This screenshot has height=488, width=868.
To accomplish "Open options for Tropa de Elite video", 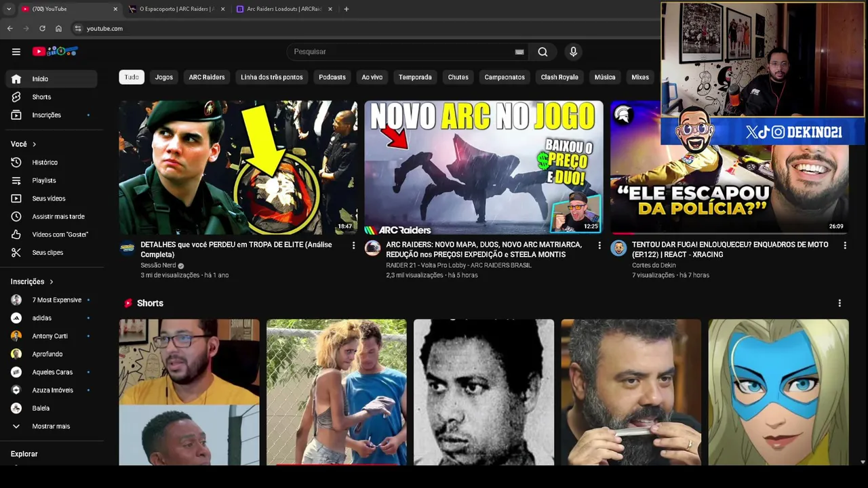I will coord(353,245).
